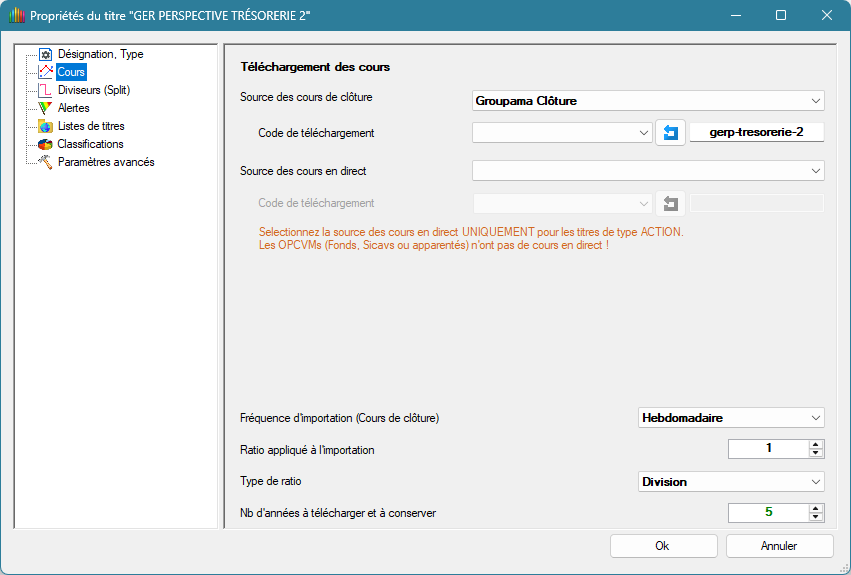This screenshot has height=575, width=851.
Task: Click the Diviseurs (Split) icon
Action: click(x=45, y=90)
